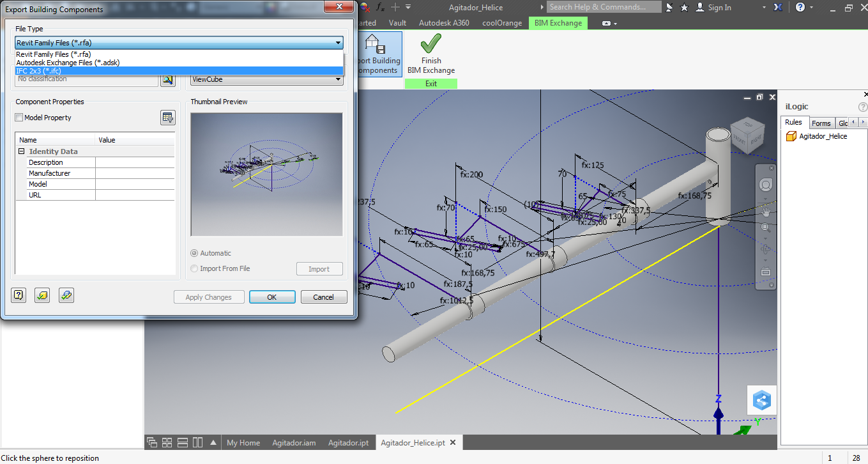Image resolution: width=868 pixels, height=464 pixels.
Task: Open the Help question mark icon
Action: tap(800, 8)
